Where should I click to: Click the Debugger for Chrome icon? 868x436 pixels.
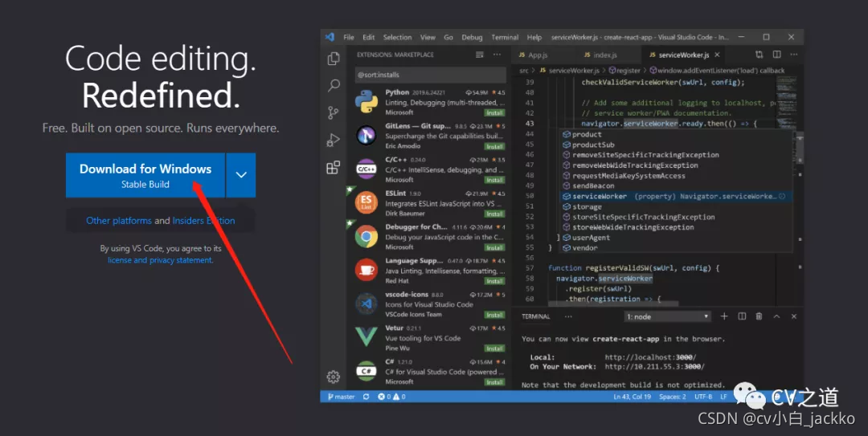pos(366,236)
